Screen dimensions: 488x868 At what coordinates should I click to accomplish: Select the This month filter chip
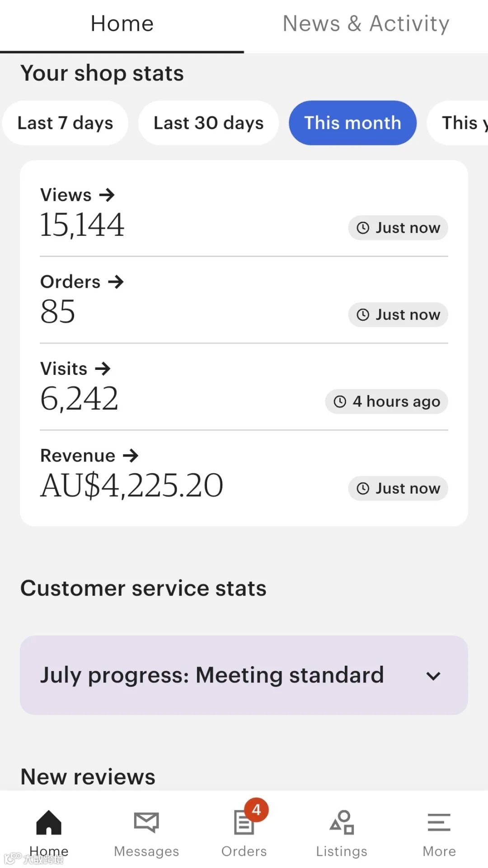352,123
